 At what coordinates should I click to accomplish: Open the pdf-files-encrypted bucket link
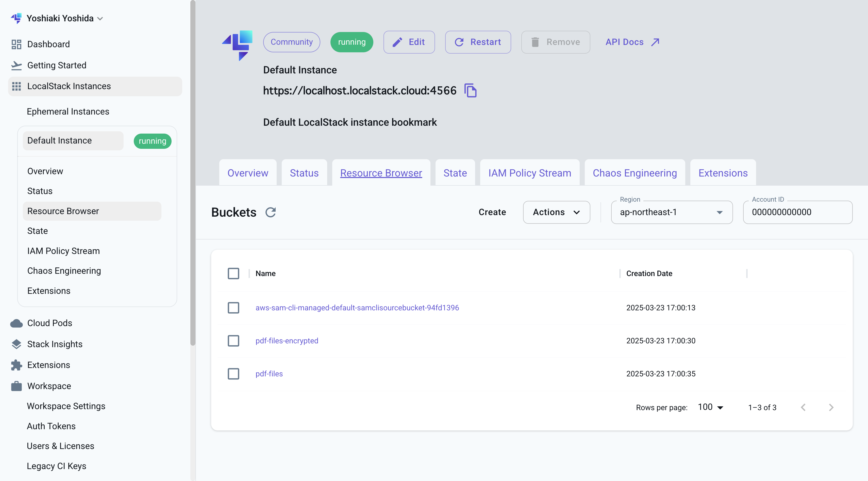coord(287,341)
